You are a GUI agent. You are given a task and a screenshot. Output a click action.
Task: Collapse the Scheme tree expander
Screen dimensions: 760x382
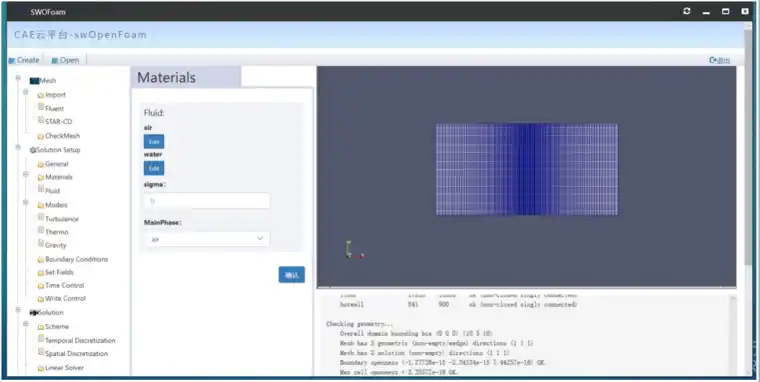point(26,324)
